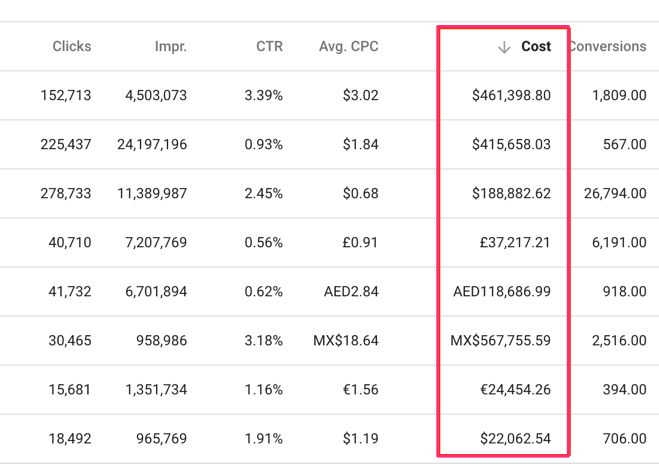Sort the table by Cost column header

pyautogui.click(x=536, y=47)
